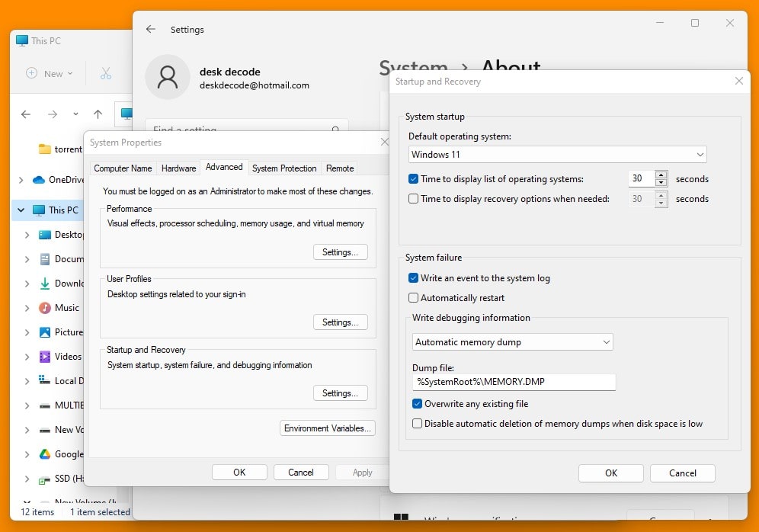The height and width of the screenshot is (532, 759).
Task: Click the Google Drive icon in sidebar
Action: [46, 454]
